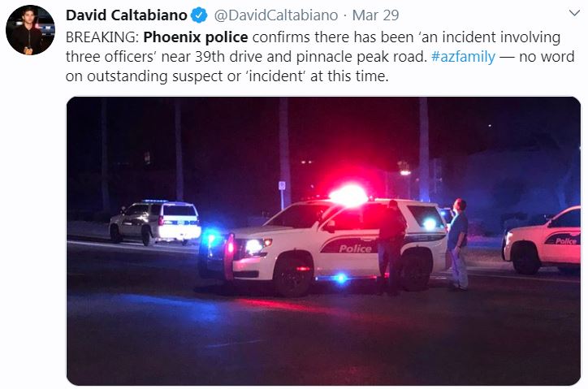Click the 'BREAKING:' tweet text
This screenshot has width=588, height=389.
click(102, 37)
